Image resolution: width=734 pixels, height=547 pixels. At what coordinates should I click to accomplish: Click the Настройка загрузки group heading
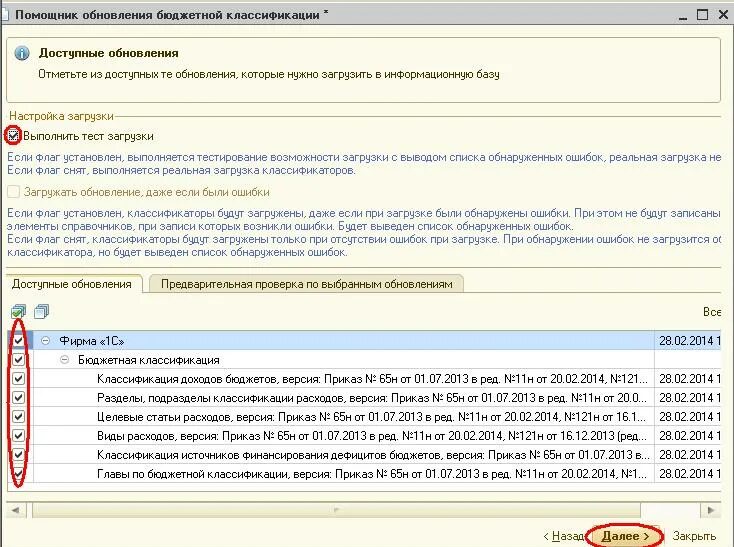click(x=61, y=116)
